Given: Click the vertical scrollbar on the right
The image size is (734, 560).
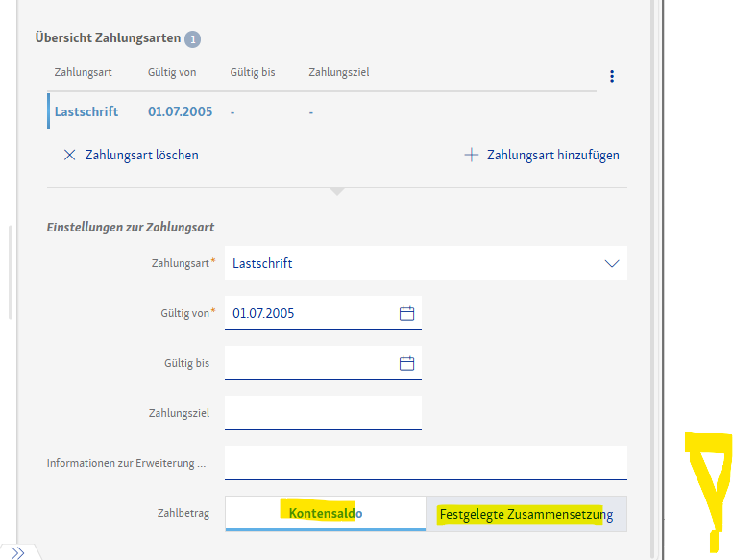Looking at the screenshot, I should 656,279.
